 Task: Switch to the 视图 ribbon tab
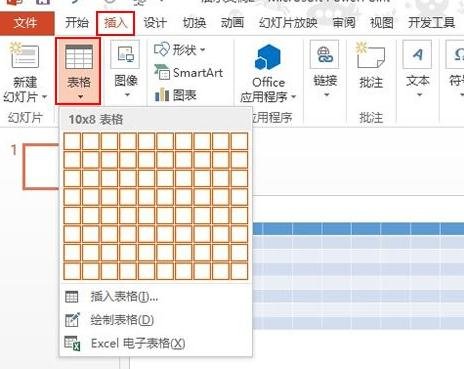pos(382,23)
